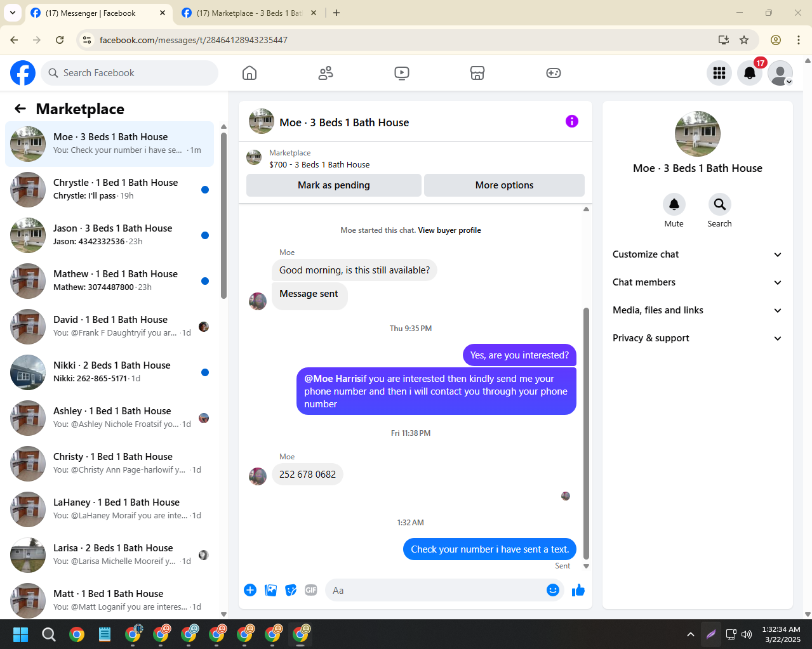Open Mathew 1 Bed 1 Bath conversation

coord(109,281)
